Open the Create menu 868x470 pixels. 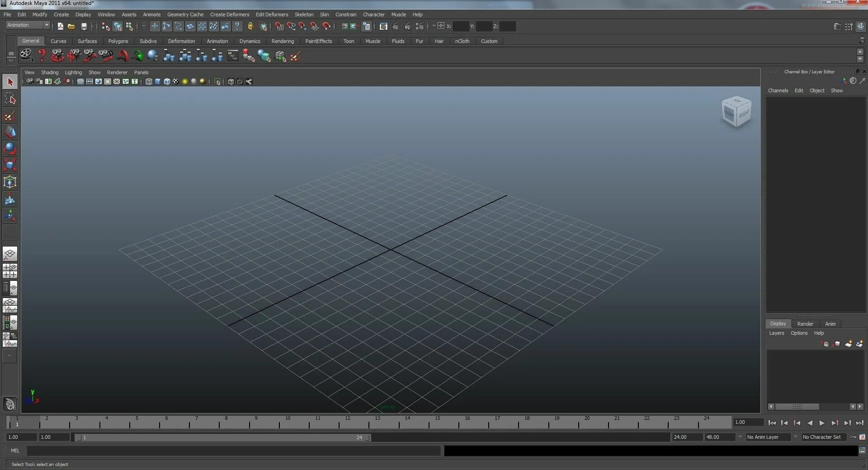[x=61, y=14]
